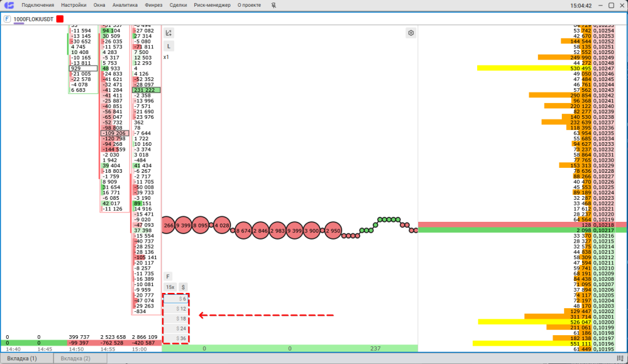Open the Настройки menu

click(74, 5)
